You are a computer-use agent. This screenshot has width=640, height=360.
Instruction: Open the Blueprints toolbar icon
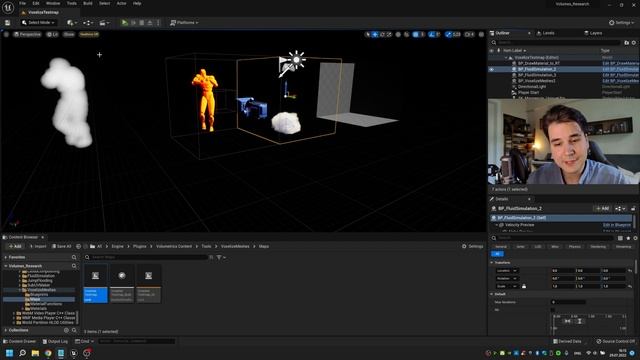(88, 23)
